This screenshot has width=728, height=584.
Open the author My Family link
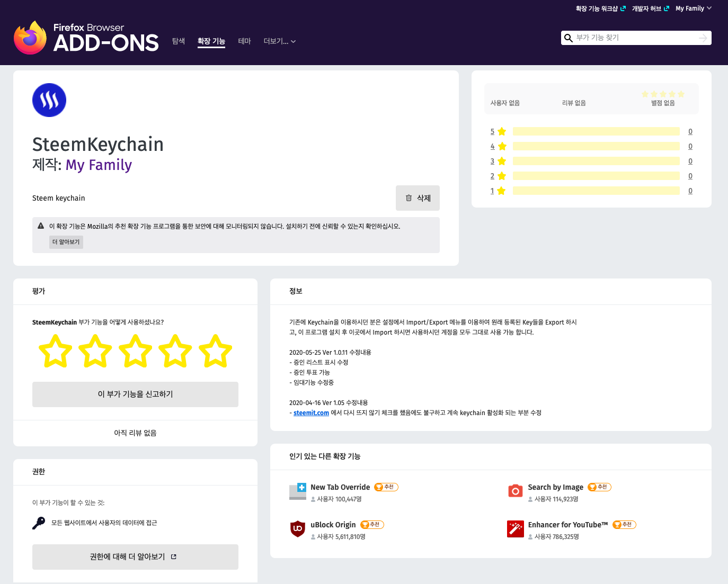pyautogui.click(x=99, y=165)
